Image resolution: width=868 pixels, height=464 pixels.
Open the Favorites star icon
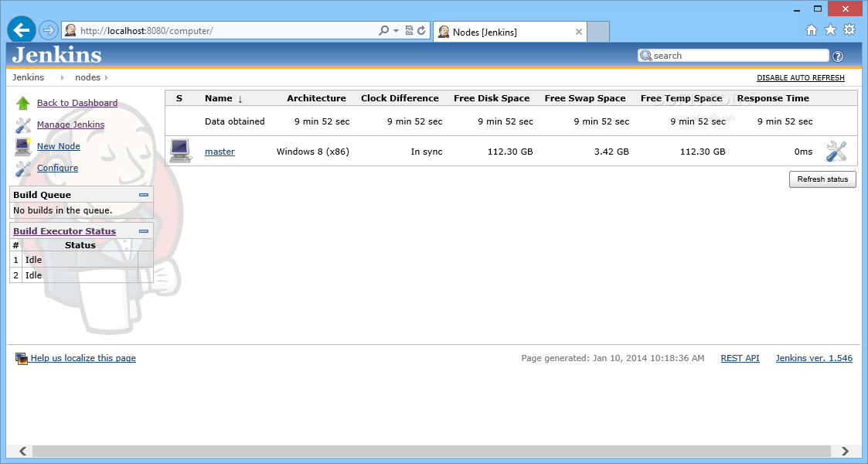(830, 30)
